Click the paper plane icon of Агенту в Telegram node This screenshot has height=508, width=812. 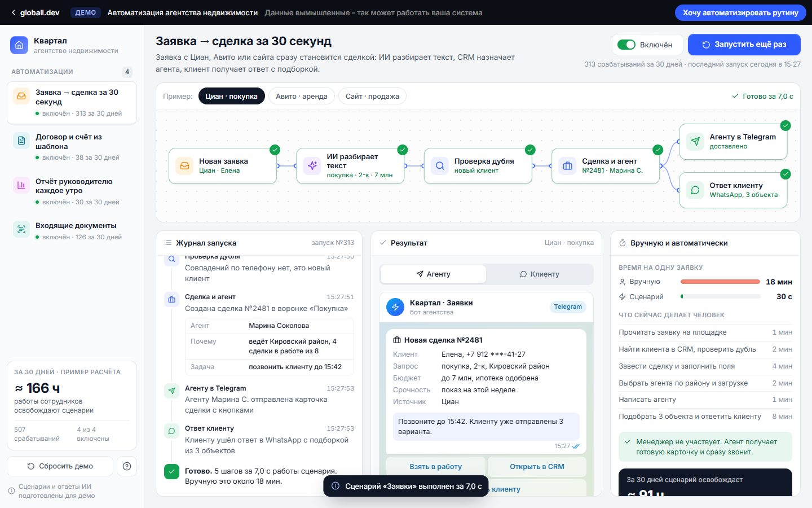click(x=695, y=142)
